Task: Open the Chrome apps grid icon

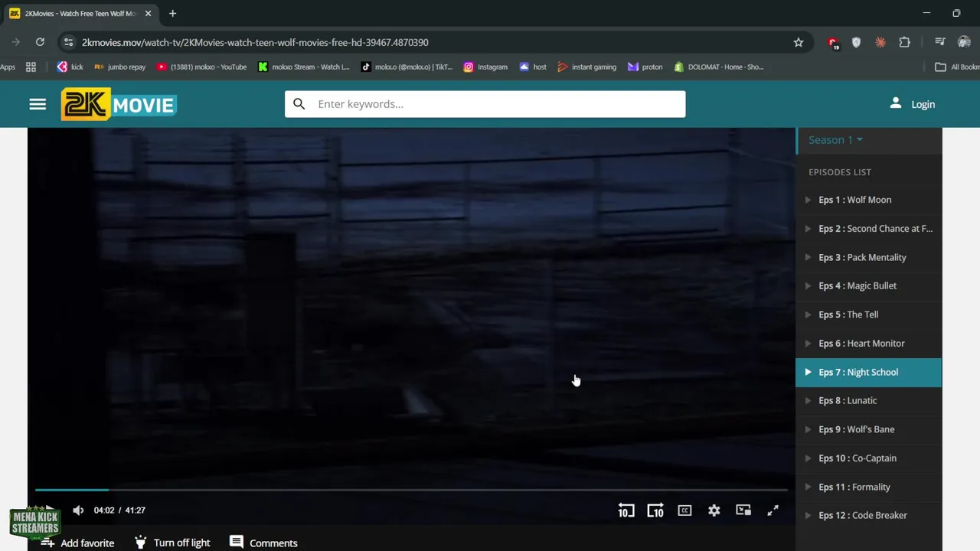Action: [31, 67]
